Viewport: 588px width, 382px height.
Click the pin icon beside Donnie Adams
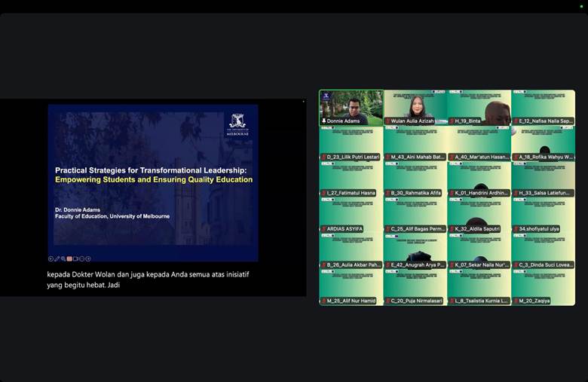tap(323, 121)
